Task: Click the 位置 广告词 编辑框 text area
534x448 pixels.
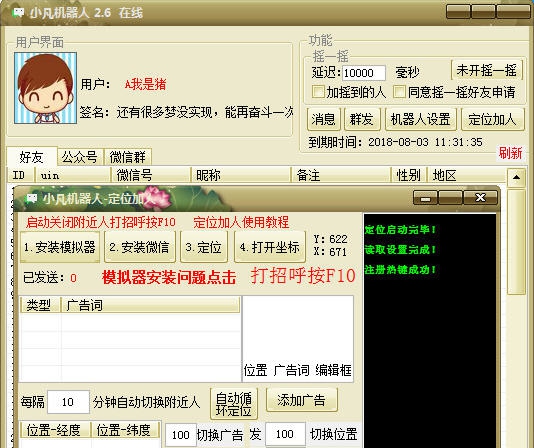Action: point(298,338)
